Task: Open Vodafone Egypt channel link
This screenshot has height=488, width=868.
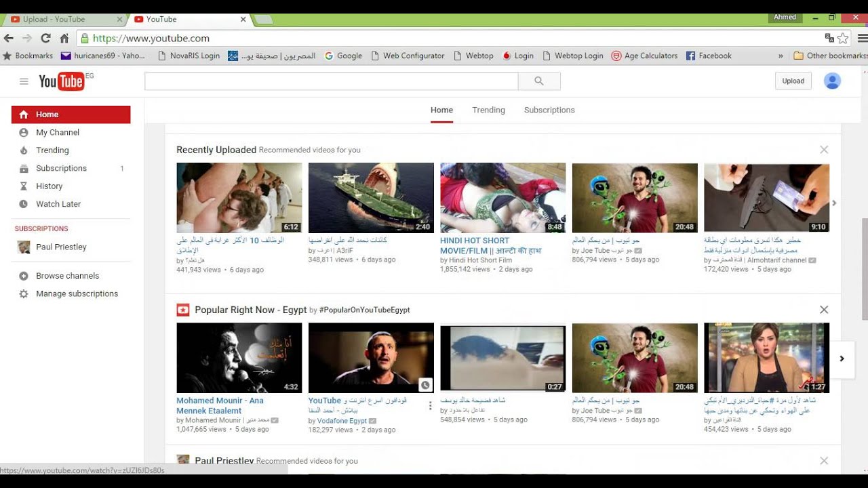Action: [x=343, y=421]
